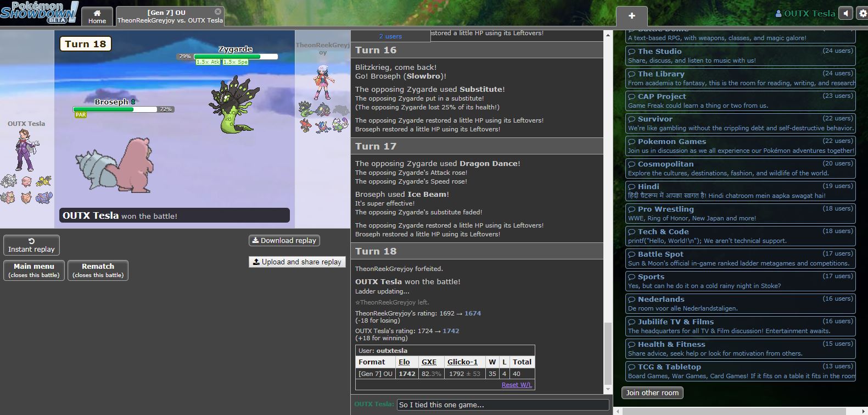This screenshot has height=415, width=868.
Task: Open the TCG & Tabletop room
Action: pos(741,371)
